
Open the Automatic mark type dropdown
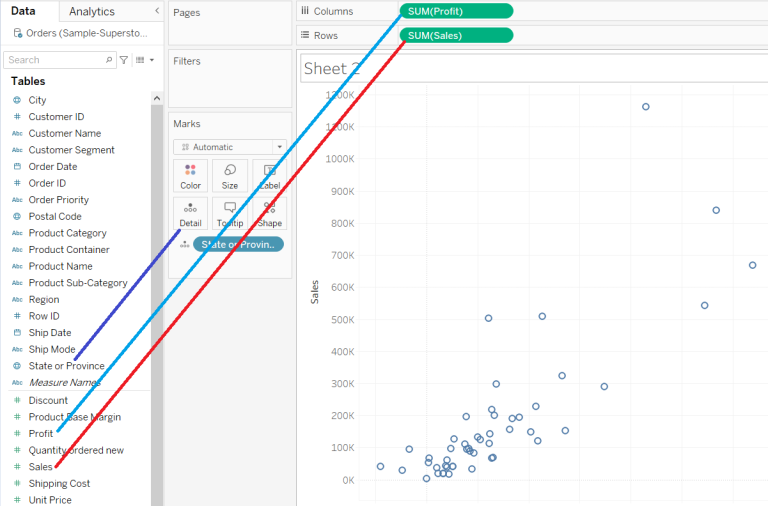click(230, 147)
